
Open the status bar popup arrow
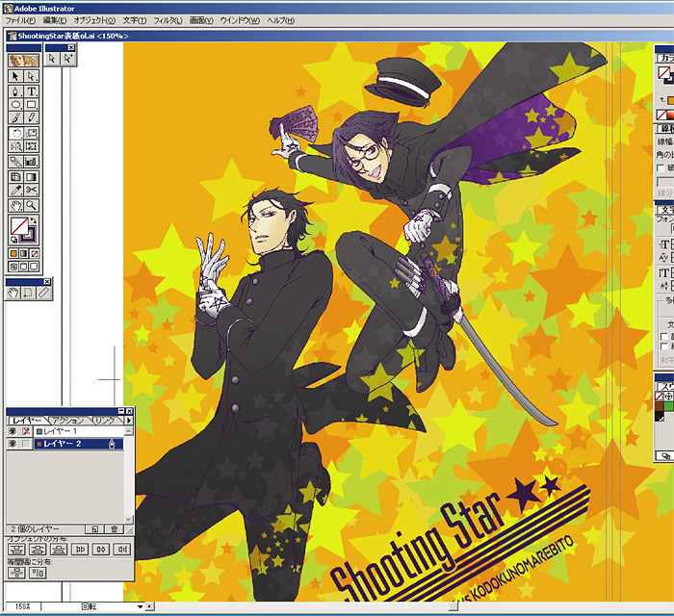pos(141,607)
